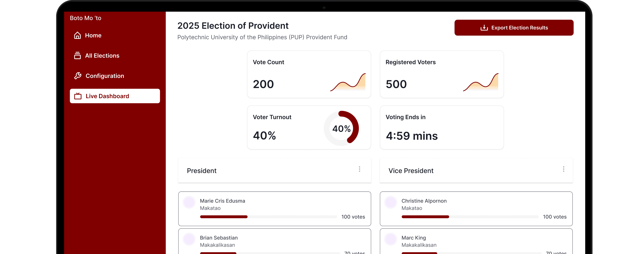Open the President section three-dot menu
The width and height of the screenshot is (644, 254).
pyautogui.click(x=360, y=169)
